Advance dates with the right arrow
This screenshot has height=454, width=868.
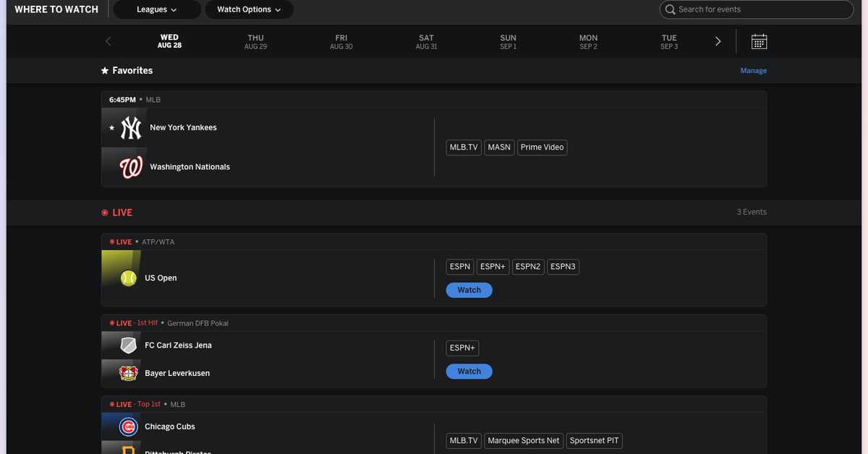718,41
